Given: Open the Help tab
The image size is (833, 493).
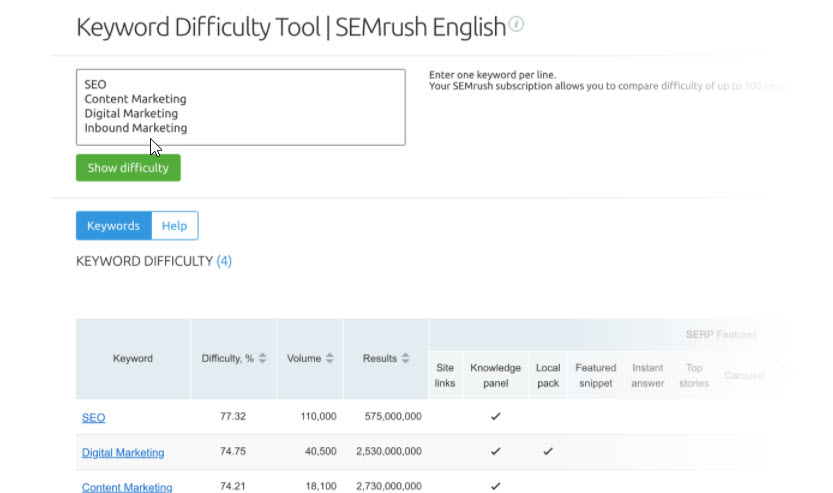Looking at the screenshot, I should tap(175, 226).
